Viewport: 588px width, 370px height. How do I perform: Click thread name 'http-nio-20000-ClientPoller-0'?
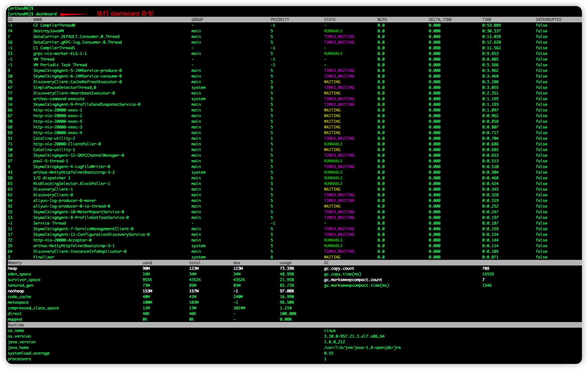(67, 144)
